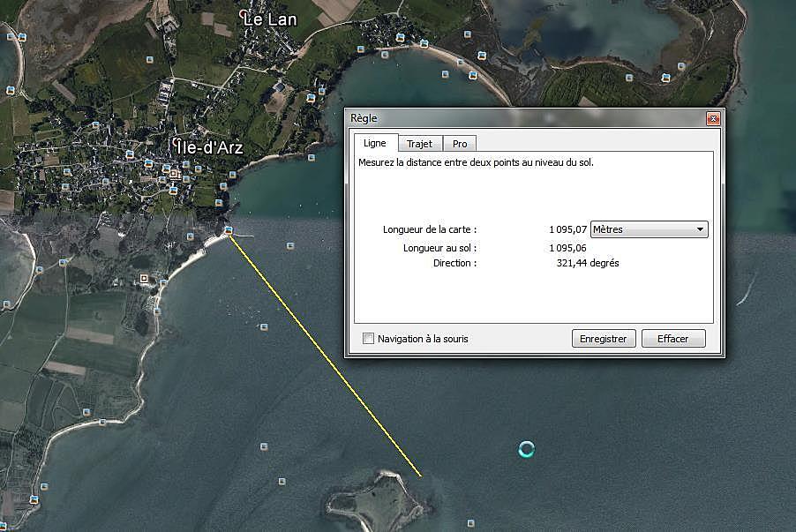Open photo icon below the small island
The width and height of the screenshot is (796, 532).
click(470, 523)
